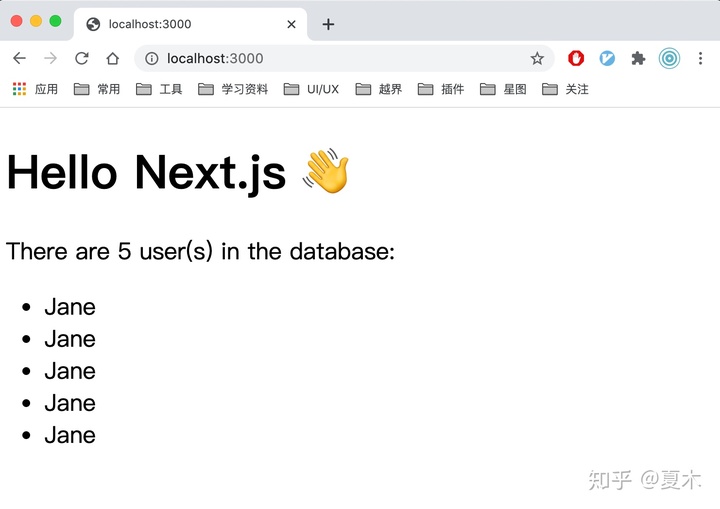Viewport: 720px width, 509px height.
Task: Open the circular profile avatar
Action: (669, 58)
